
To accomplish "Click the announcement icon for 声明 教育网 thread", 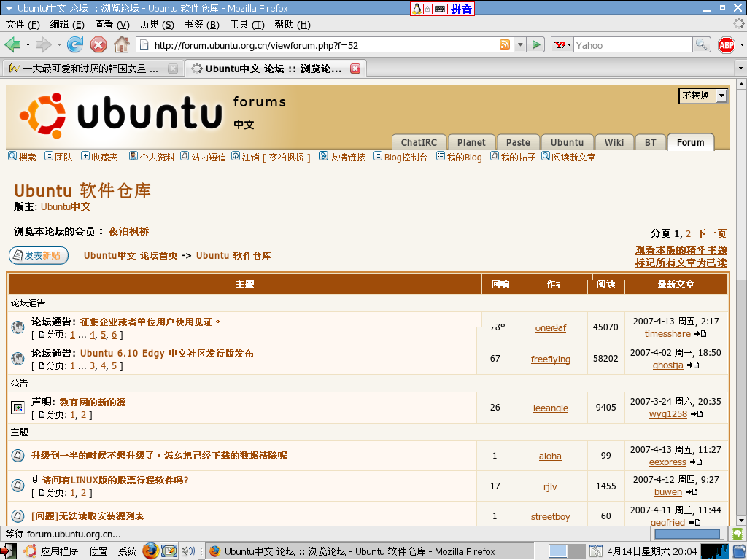I will pos(18,408).
